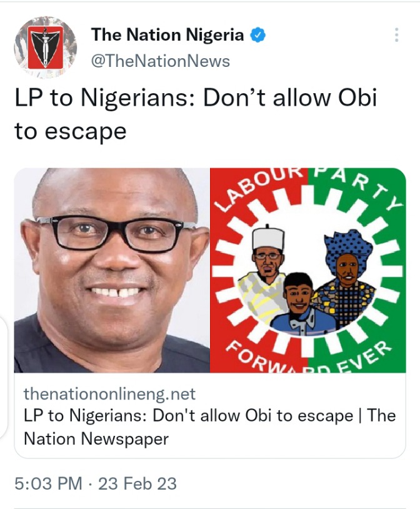Open the three-dot more options menu
Image resolution: width=420 pixels, height=509 pixels.
point(396,35)
